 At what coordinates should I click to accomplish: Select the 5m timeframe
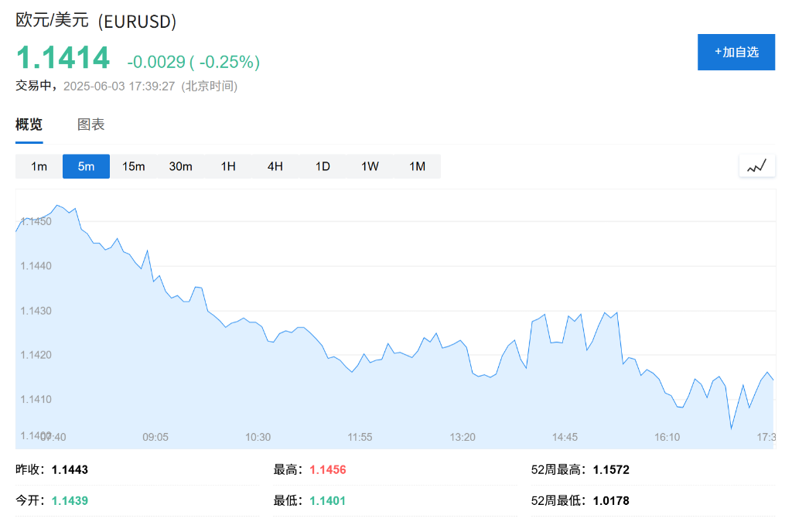pyautogui.click(x=86, y=166)
